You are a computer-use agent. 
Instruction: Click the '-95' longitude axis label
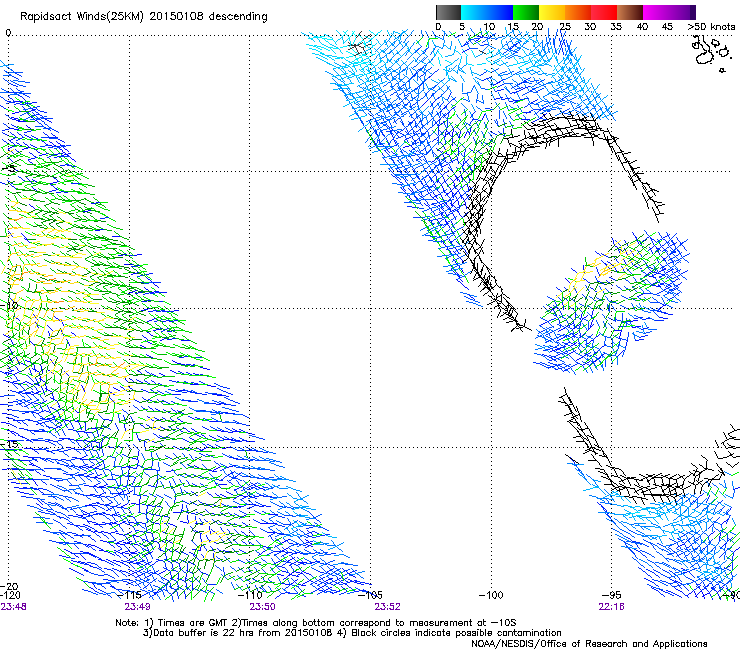(612, 595)
